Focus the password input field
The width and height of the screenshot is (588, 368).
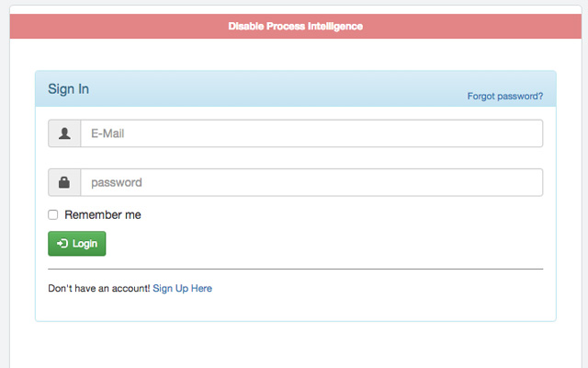(312, 182)
